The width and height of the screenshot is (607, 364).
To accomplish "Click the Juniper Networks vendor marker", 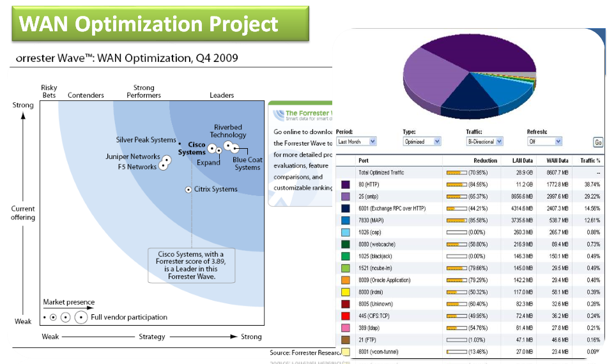I will (x=167, y=160).
